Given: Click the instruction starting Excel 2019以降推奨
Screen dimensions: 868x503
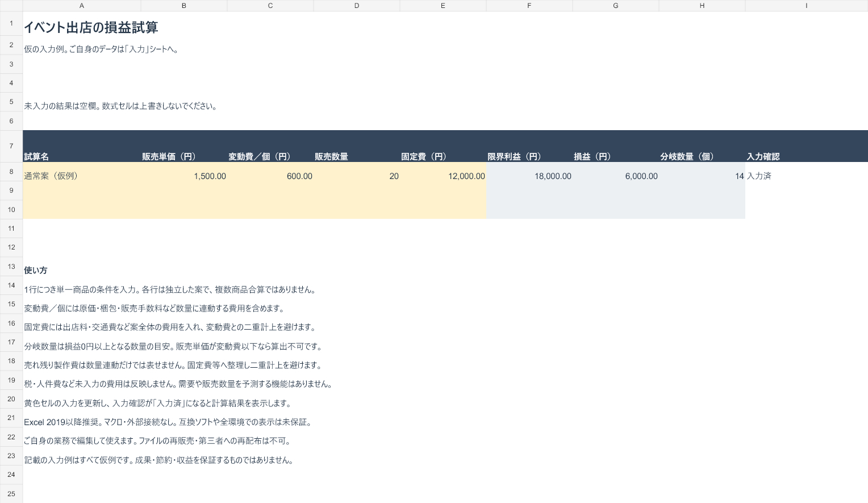Looking at the screenshot, I should coord(168,422).
